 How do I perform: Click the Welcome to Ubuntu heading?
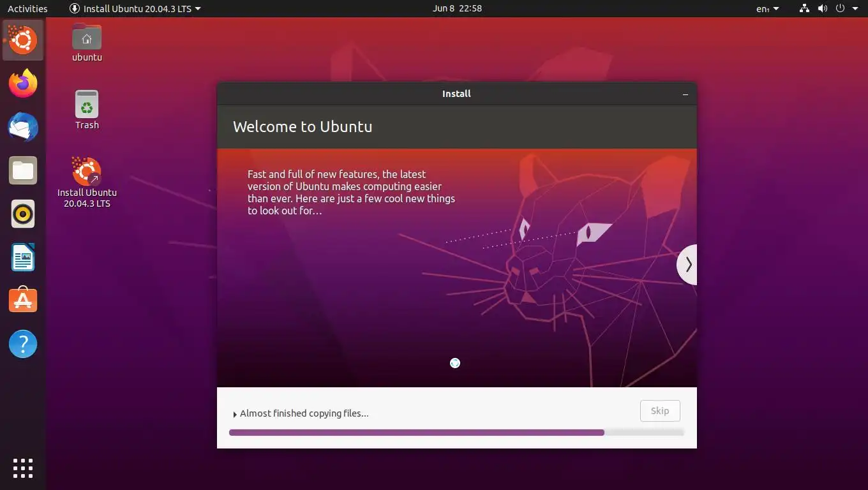[x=303, y=126]
